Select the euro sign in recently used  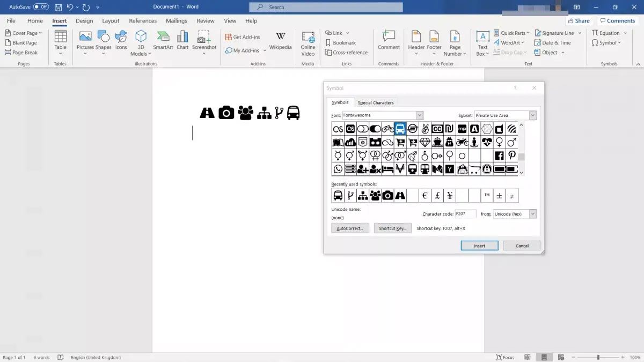pyautogui.click(x=425, y=196)
